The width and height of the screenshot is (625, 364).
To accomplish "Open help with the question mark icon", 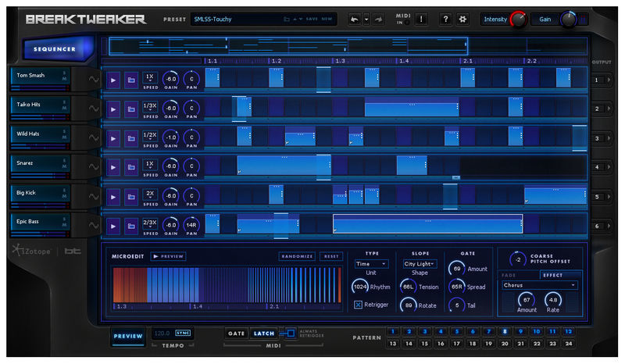I will point(445,19).
